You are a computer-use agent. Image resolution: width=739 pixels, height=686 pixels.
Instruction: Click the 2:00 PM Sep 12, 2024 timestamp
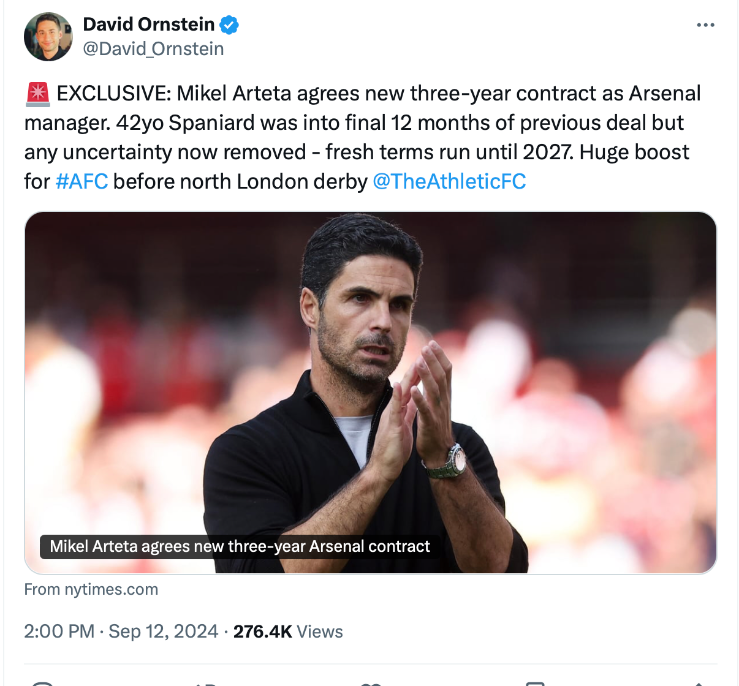click(119, 631)
